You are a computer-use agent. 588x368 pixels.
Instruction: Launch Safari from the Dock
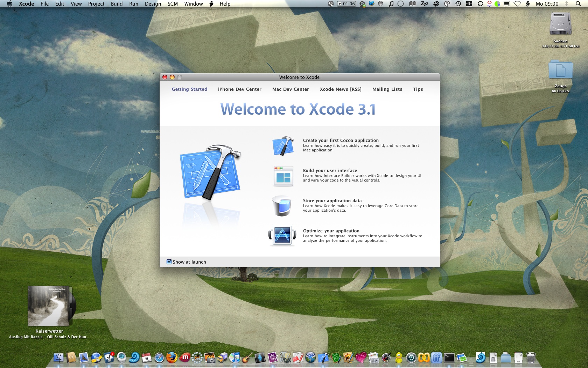tap(159, 357)
